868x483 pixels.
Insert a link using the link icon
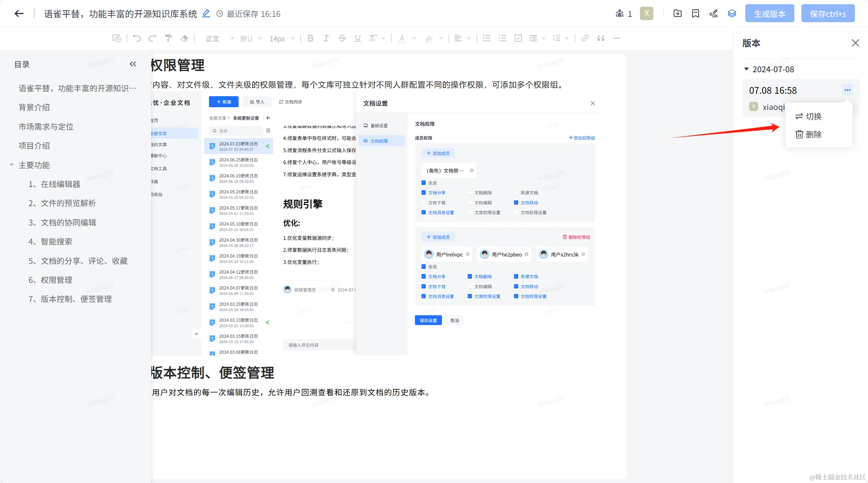585,38
